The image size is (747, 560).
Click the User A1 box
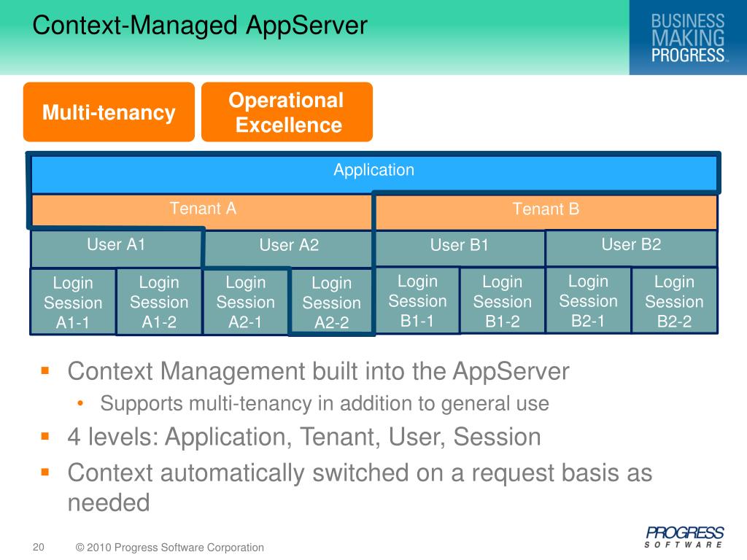click(116, 248)
